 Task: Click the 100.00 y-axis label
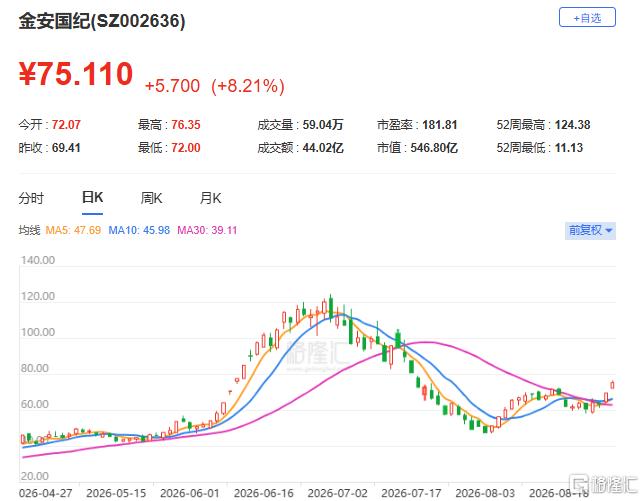coord(38,332)
